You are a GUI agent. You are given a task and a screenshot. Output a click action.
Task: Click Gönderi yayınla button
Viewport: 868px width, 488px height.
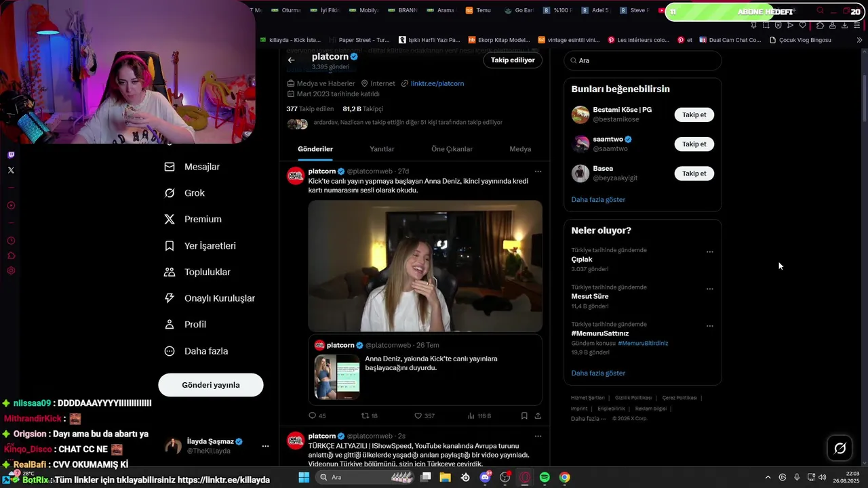coord(211,385)
